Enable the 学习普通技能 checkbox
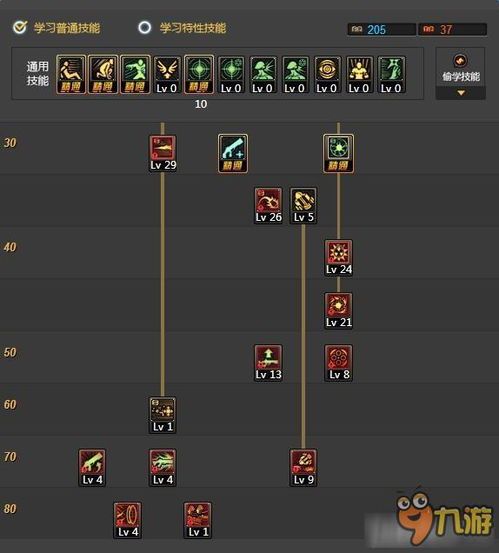 tap(20, 27)
